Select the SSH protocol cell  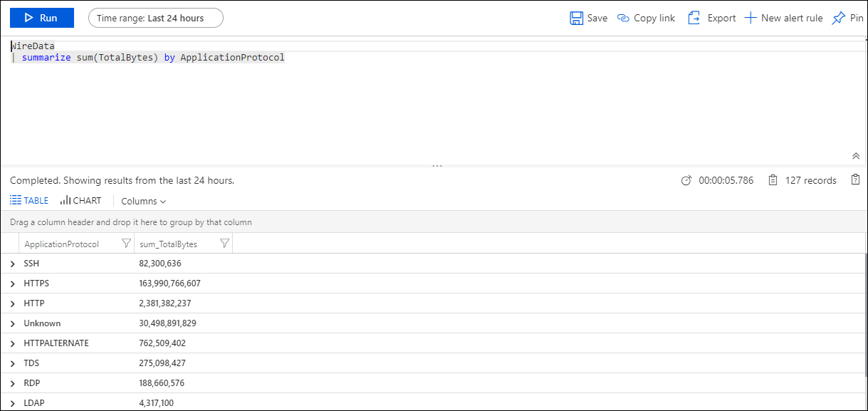pyautogui.click(x=31, y=264)
